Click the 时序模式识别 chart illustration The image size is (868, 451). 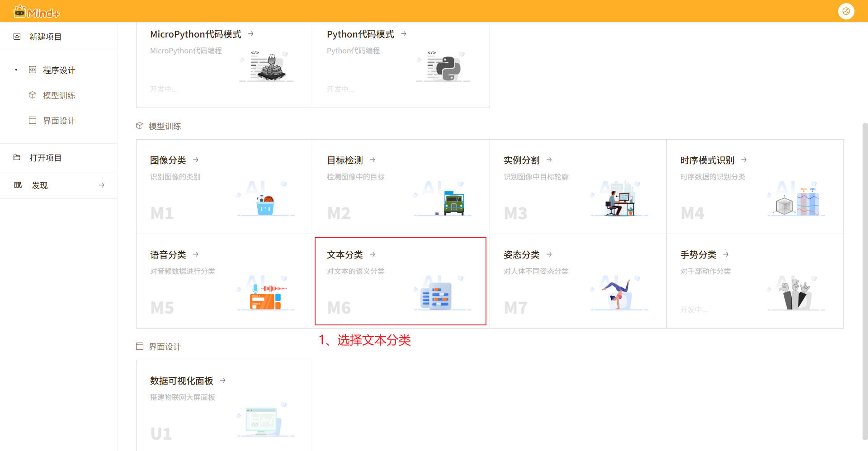tap(797, 199)
